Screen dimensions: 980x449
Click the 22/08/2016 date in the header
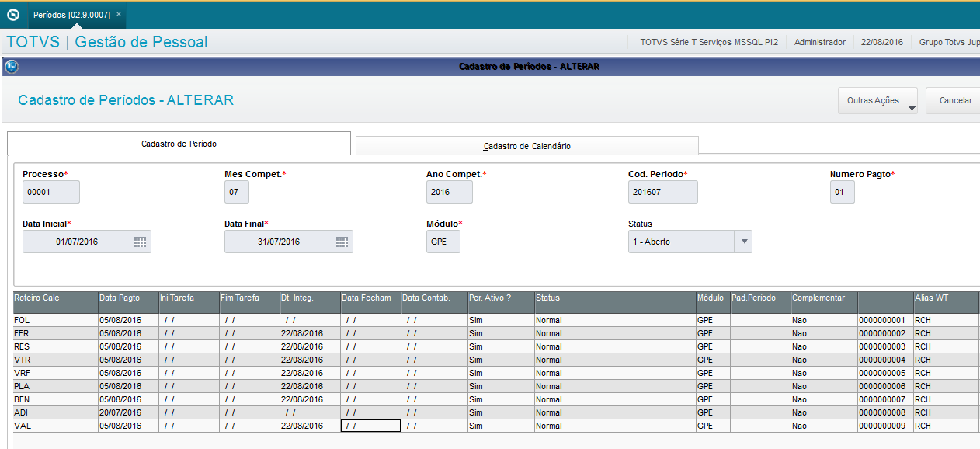coord(882,42)
